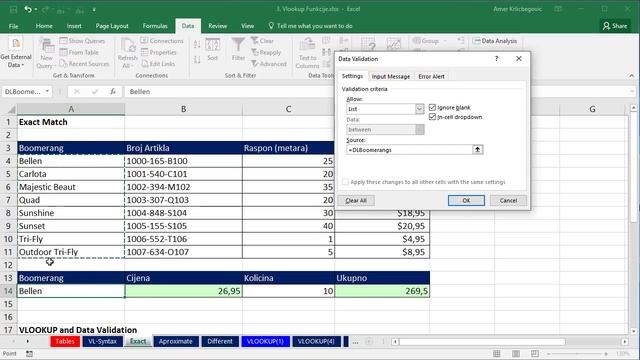Click column B header

(183, 109)
